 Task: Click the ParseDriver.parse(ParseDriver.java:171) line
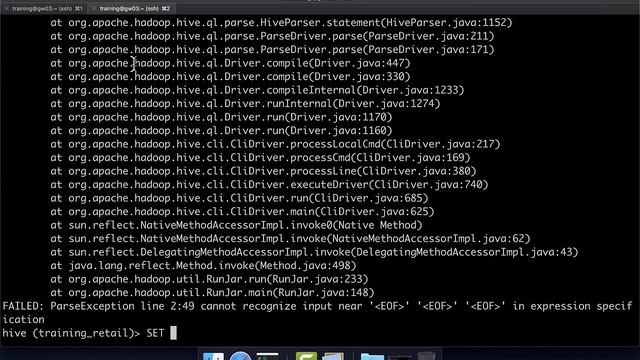[x=272, y=49]
